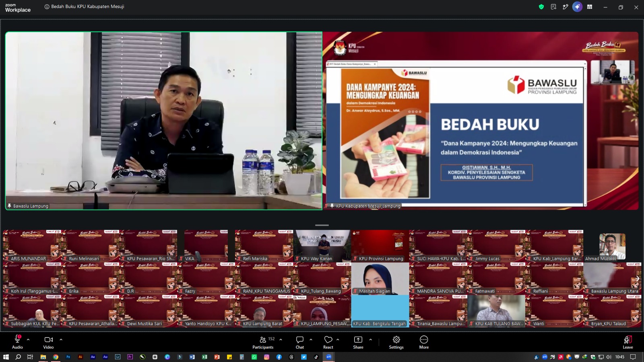Screen dimensions: 644x362
Task: Open the taskbar clock showing 10:45
Action: 620,357
